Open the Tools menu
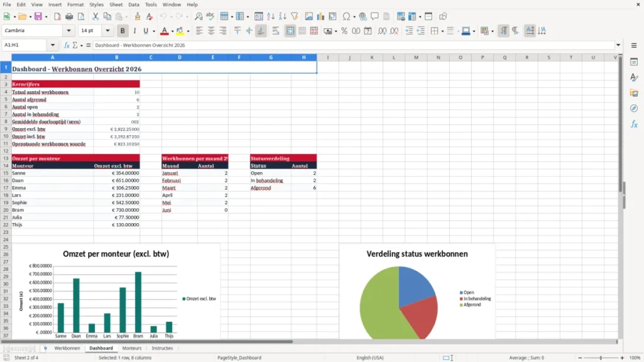644x362 pixels. 151,4
